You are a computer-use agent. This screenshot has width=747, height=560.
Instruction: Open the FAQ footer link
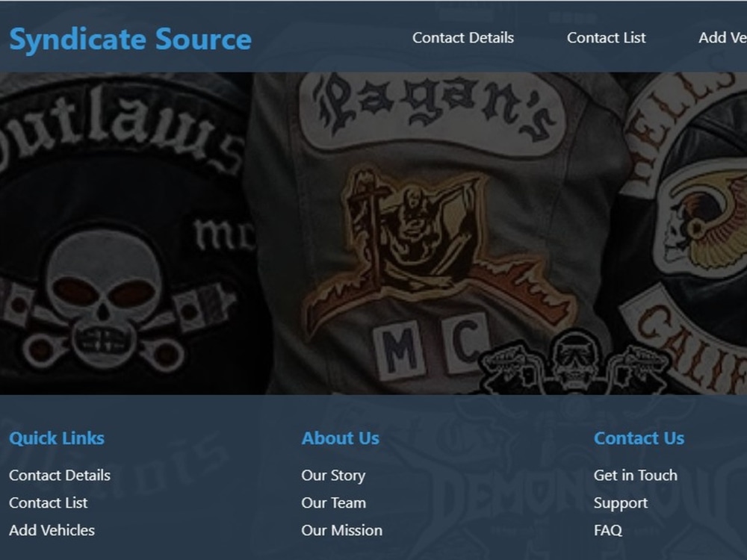click(x=607, y=530)
